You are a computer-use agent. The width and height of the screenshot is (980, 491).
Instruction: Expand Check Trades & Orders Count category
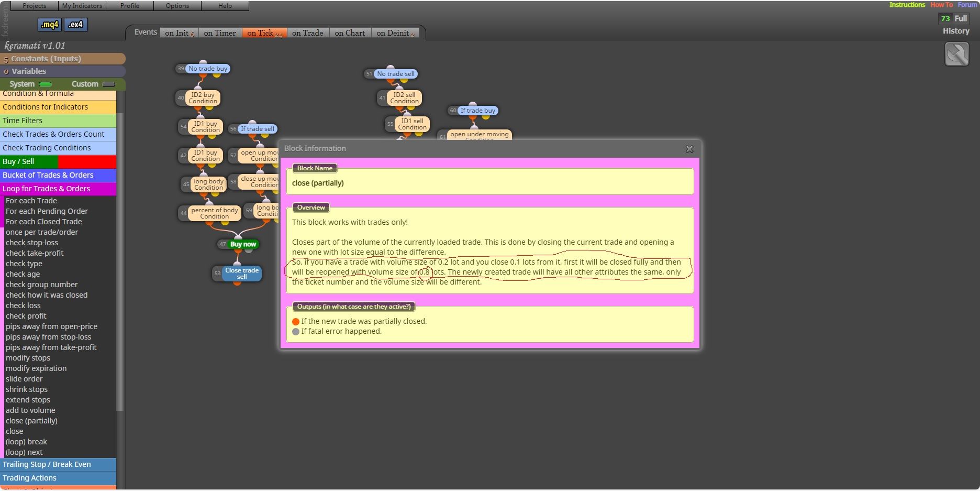pyautogui.click(x=58, y=134)
